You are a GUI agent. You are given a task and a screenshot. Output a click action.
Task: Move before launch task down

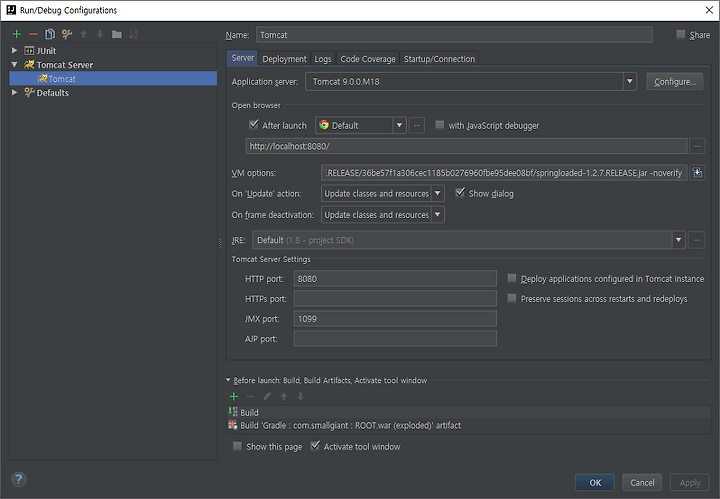pyautogui.click(x=300, y=396)
